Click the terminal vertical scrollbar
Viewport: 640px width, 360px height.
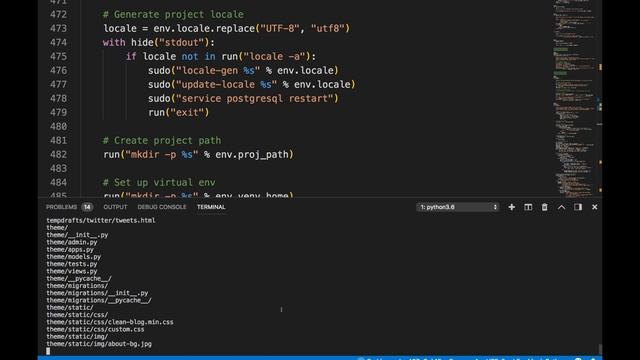(600, 349)
